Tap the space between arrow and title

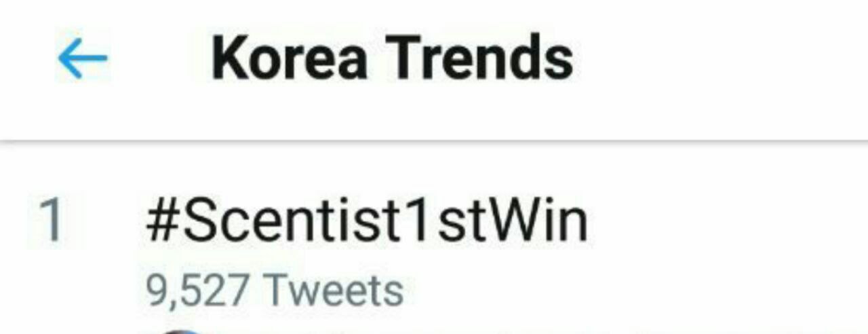point(160,58)
